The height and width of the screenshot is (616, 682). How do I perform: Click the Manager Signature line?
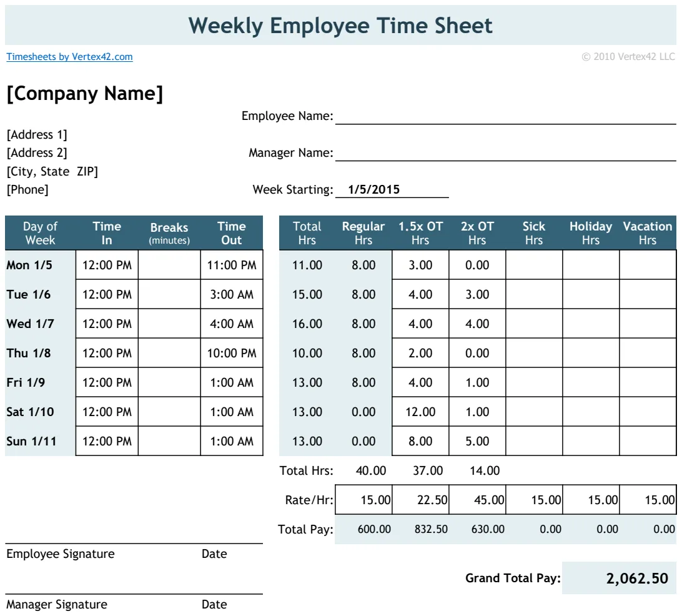point(134,594)
